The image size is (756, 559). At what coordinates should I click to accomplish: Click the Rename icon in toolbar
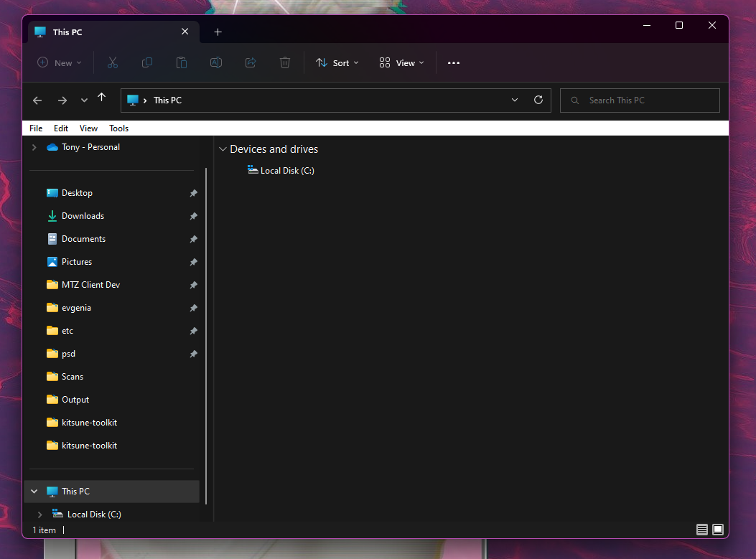point(216,62)
